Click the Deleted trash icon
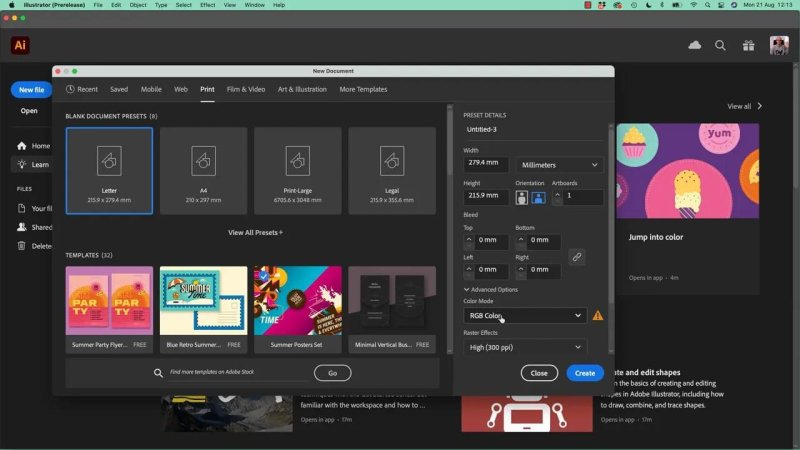The width and height of the screenshot is (800, 450). point(21,246)
